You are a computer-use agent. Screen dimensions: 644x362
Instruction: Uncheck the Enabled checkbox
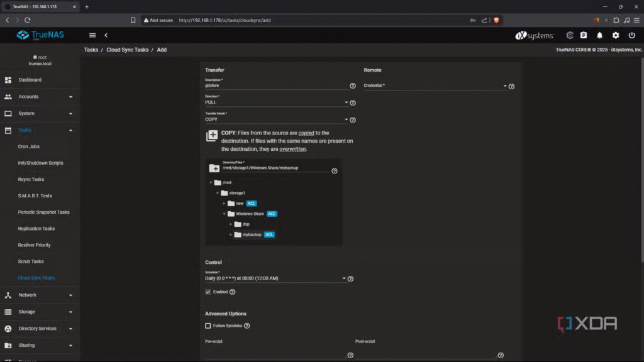click(208, 292)
